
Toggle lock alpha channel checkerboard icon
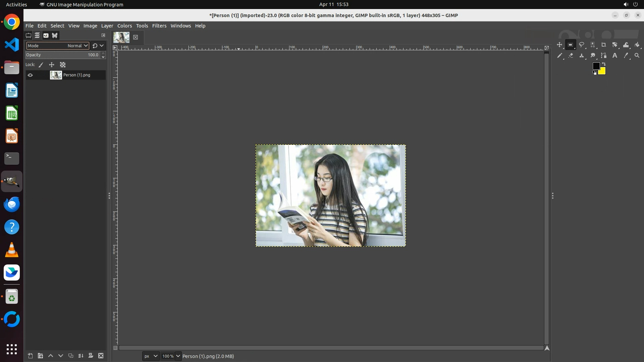(x=63, y=65)
